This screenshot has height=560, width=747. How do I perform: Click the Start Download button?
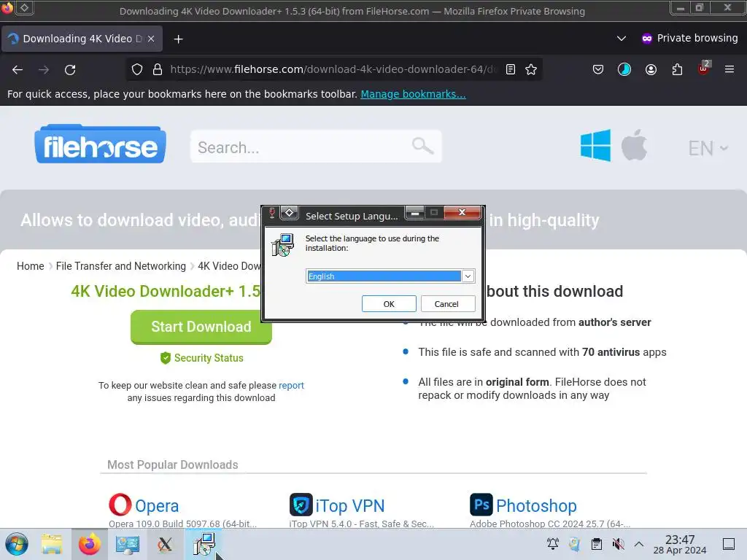(x=201, y=327)
